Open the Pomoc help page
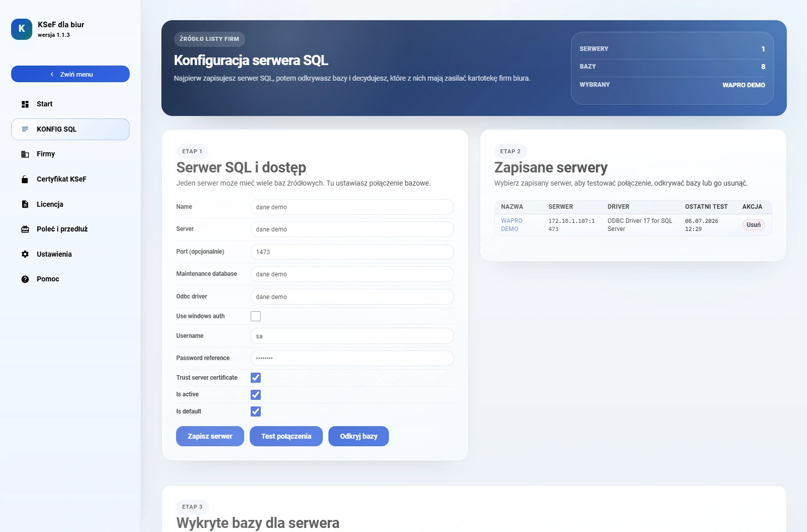This screenshot has height=532, width=807. click(x=70, y=279)
